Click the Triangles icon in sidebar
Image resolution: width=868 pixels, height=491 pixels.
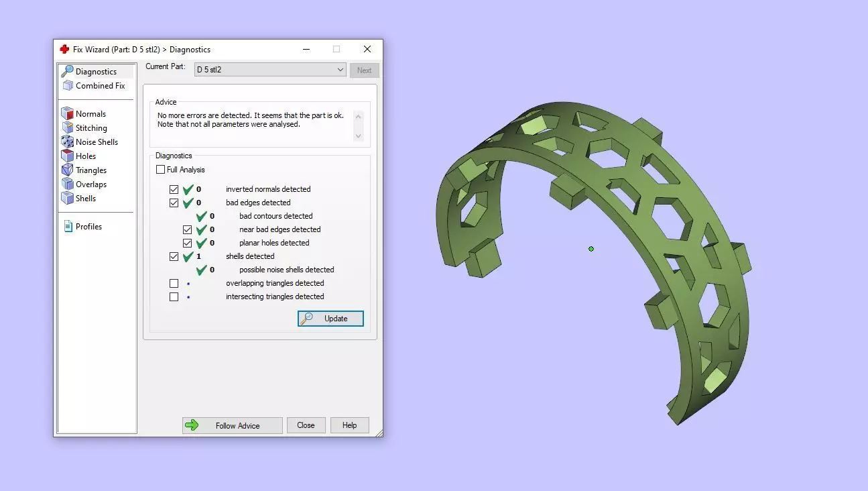[x=67, y=170]
